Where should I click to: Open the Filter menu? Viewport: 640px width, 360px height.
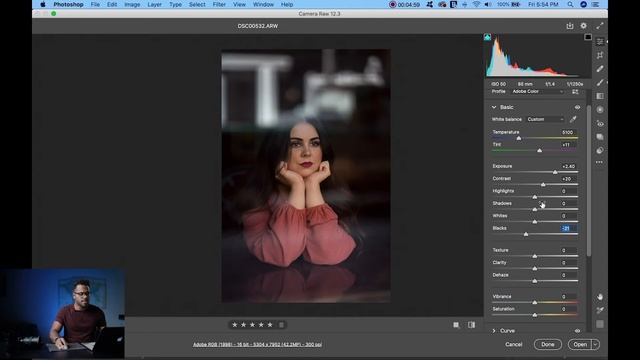[x=219, y=4]
